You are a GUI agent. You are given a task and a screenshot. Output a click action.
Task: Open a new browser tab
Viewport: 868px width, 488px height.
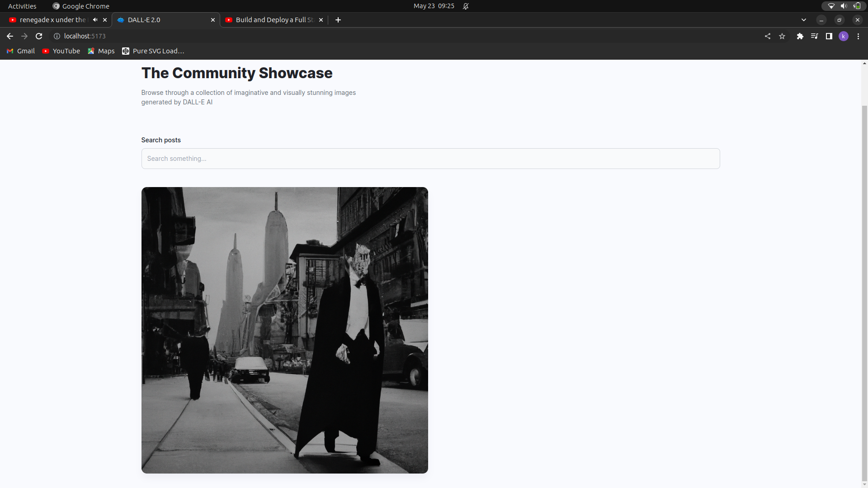[338, 20]
